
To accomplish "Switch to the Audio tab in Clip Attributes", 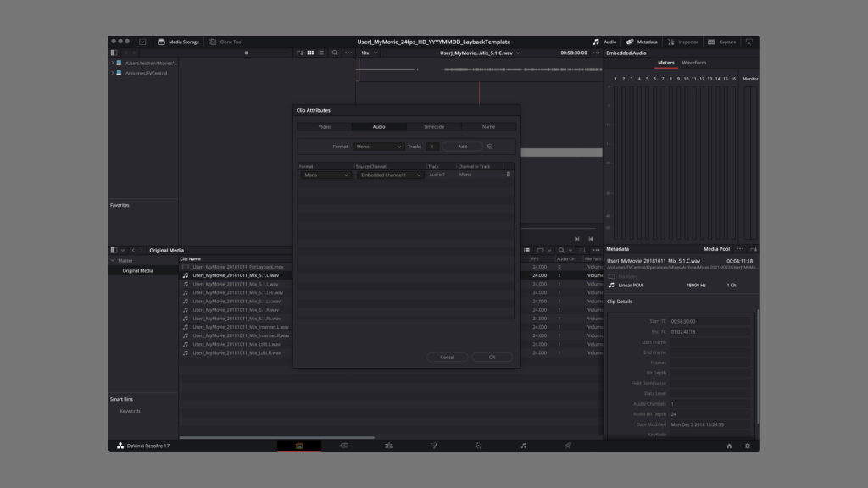I will coord(379,127).
